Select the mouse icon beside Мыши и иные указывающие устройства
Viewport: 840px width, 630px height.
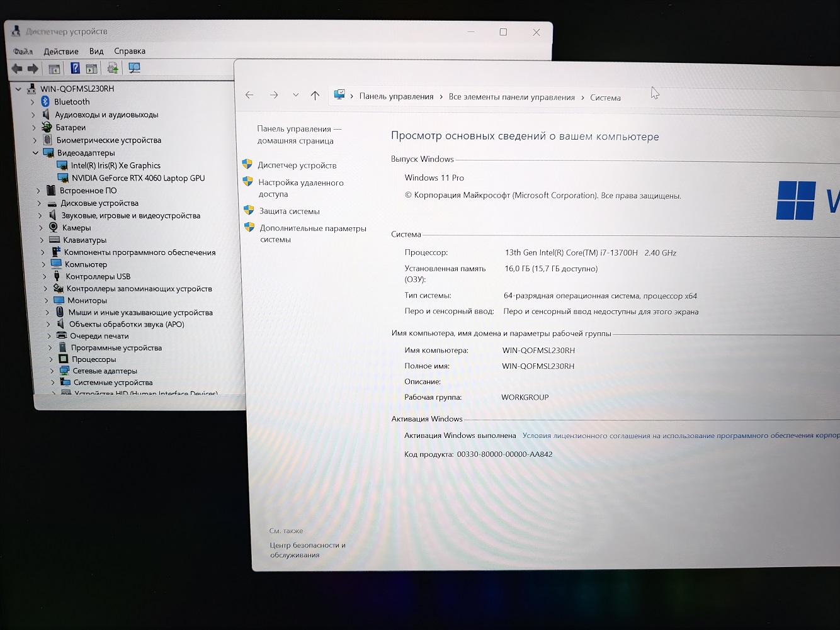click(60, 312)
